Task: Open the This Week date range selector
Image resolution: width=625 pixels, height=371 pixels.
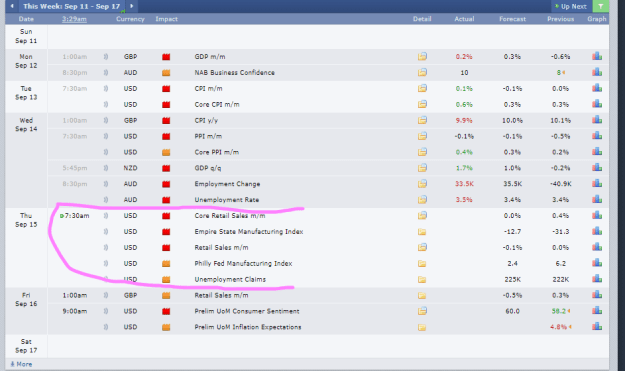Action: coord(72,6)
